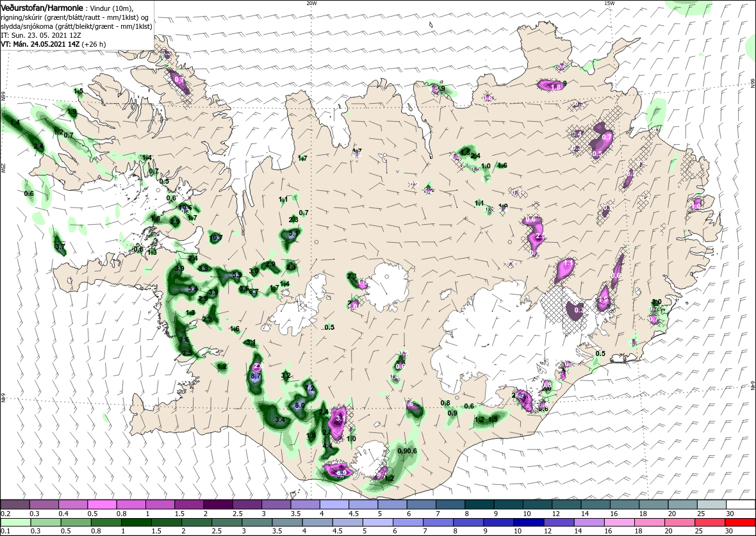Select the 5.1 rainfall value on the map
The width and height of the screenshot is (756, 536).
pos(293,233)
